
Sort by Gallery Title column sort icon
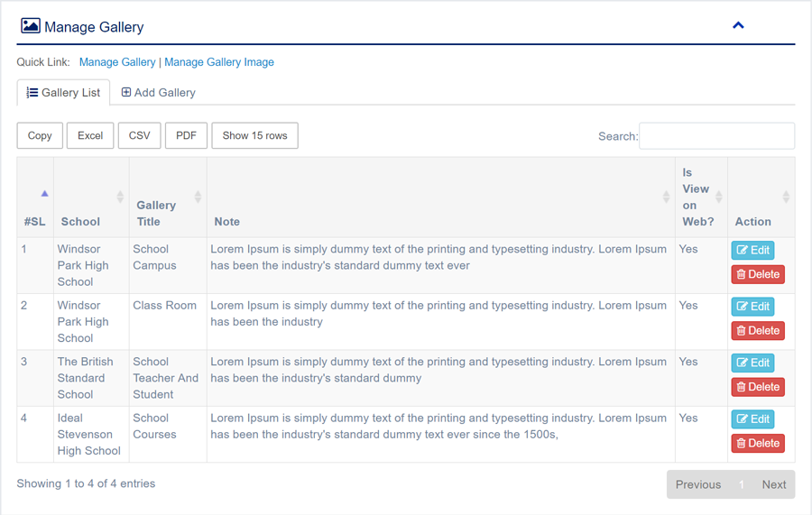click(x=198, y=197)
